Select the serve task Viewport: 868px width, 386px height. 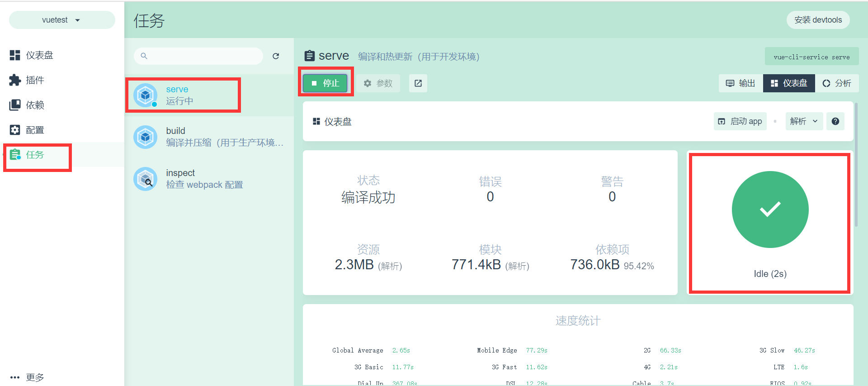[x=209, y=95]
